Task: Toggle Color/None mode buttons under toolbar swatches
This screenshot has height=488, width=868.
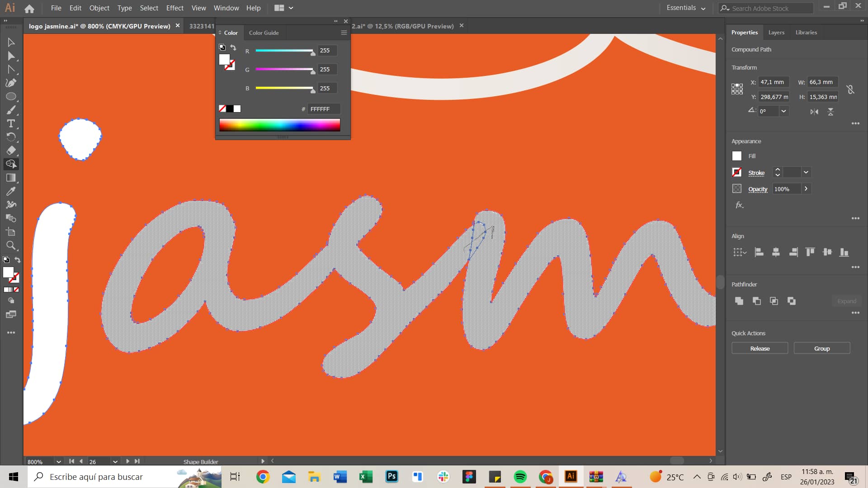Action: [11, 290]
